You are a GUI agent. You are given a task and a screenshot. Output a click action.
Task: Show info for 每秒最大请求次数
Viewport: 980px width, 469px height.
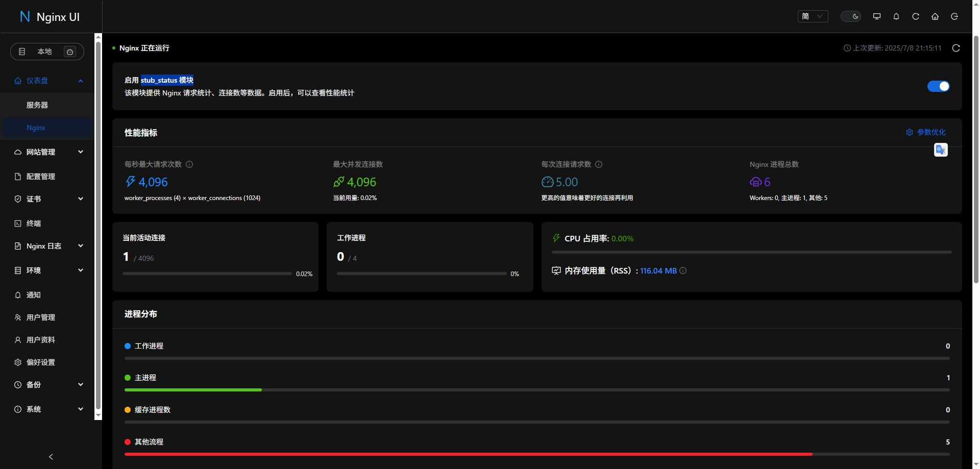189,164
